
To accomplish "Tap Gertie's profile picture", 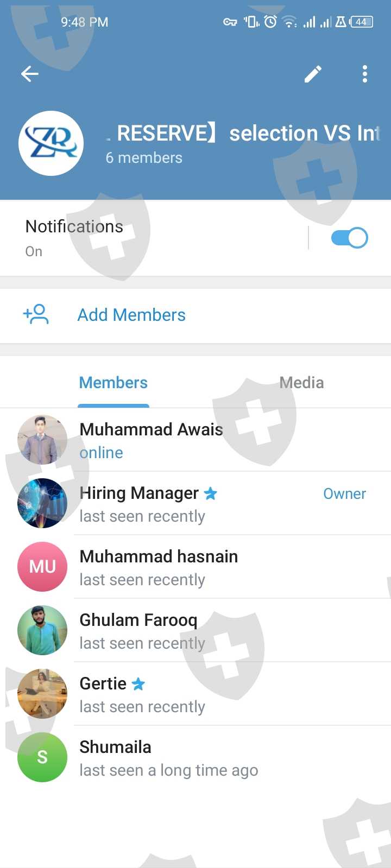I will click(x=42, y=694).
